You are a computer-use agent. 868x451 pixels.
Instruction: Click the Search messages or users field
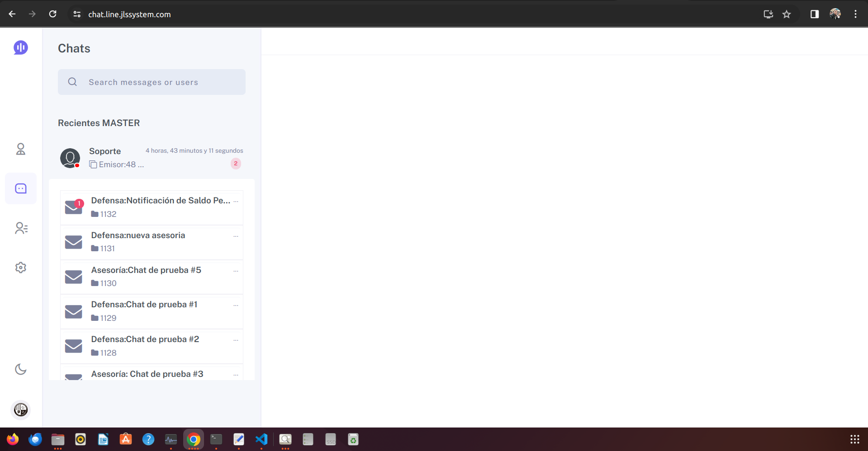tap(152, 82)
